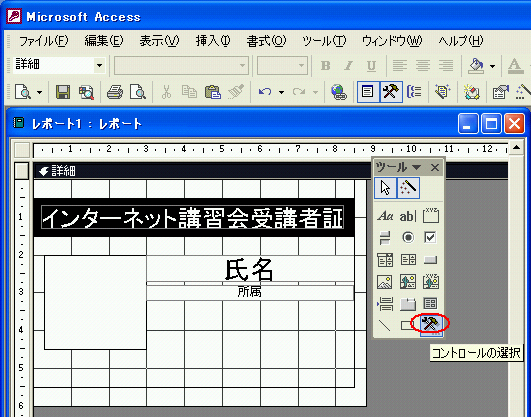The image size is (531, 417).
Task: Click the Save floppy disk icon
Action: pos(63,92)
